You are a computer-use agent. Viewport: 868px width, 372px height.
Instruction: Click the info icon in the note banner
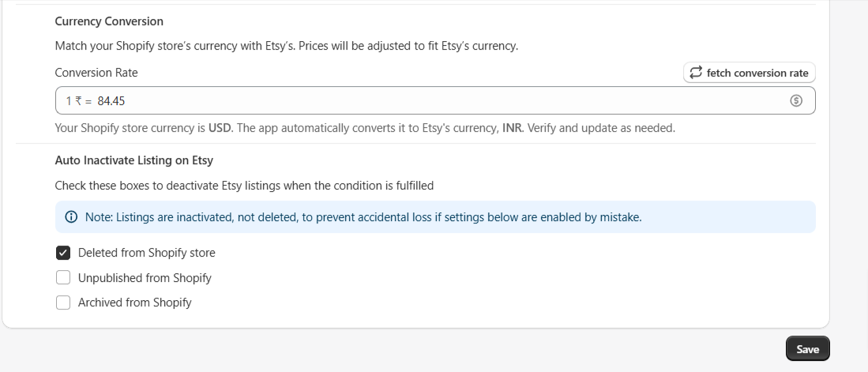point(71,217)
